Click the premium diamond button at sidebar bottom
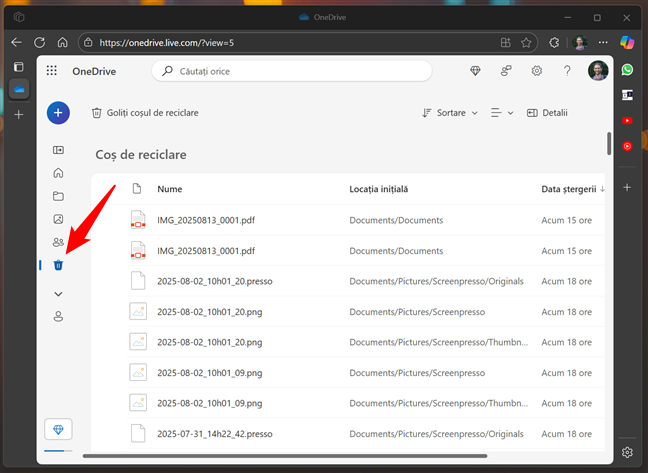The width and height of the screenshot is (648, 473). coord(58,430)
